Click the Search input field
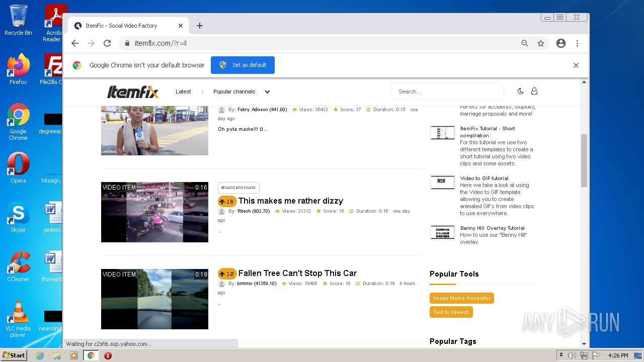This screenshot has height=362, width=644. click(x=447, y=92)
